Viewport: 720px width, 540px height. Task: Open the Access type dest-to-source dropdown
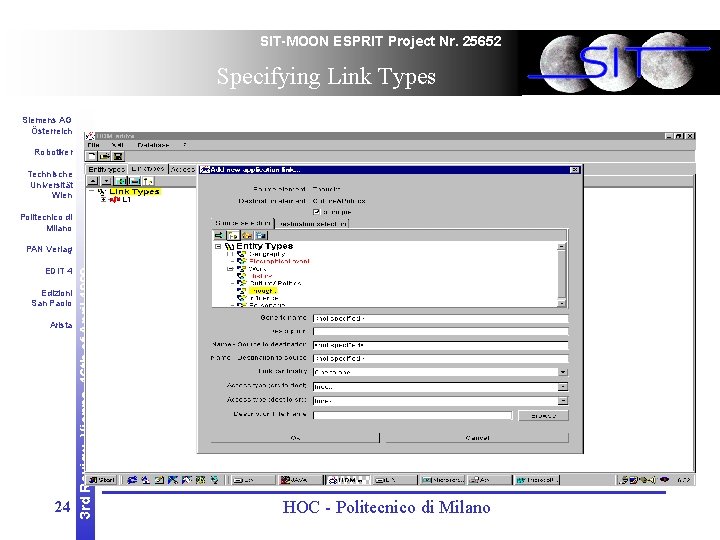(x=563, y=401)
